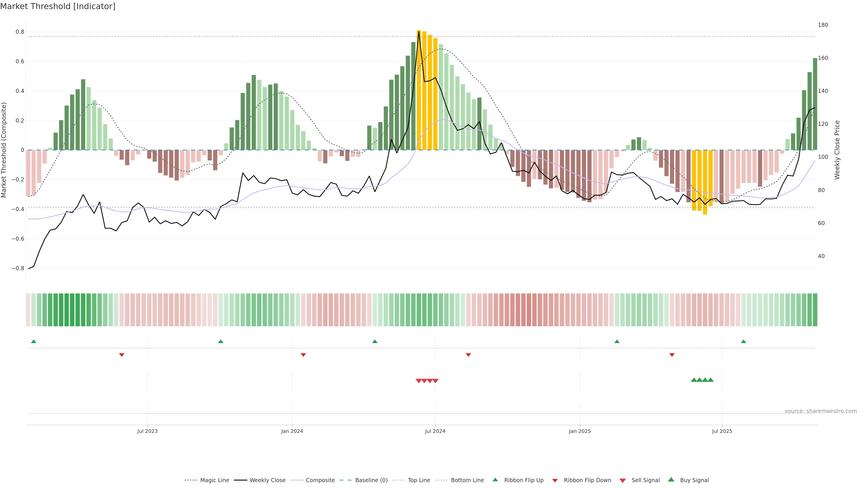Click the Market Threshold [Indicator] title
The image size is (868, 488).
(x=58, y=6)
